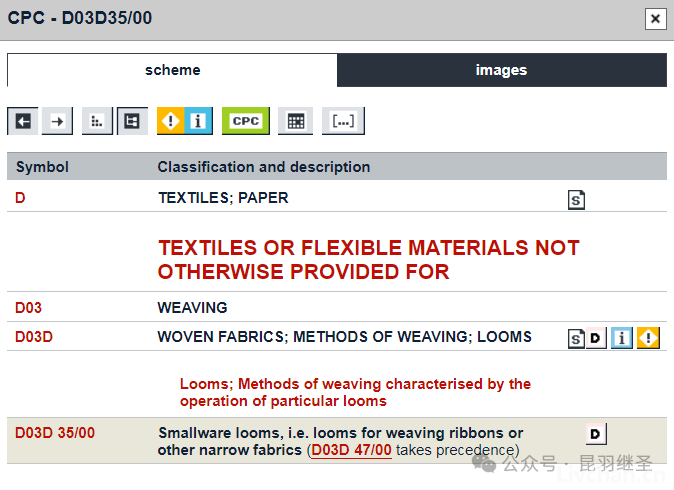Click the back arrow toolbar icon
The width and height of the screenshot is (674, 490).
pyautogui.click(x=23, y=121)
